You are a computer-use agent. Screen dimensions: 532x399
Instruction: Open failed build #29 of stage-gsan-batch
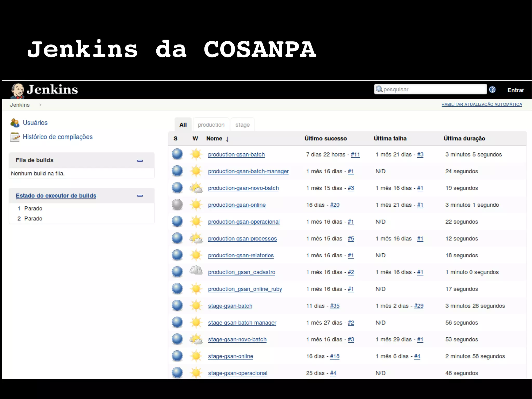(419, 306)
